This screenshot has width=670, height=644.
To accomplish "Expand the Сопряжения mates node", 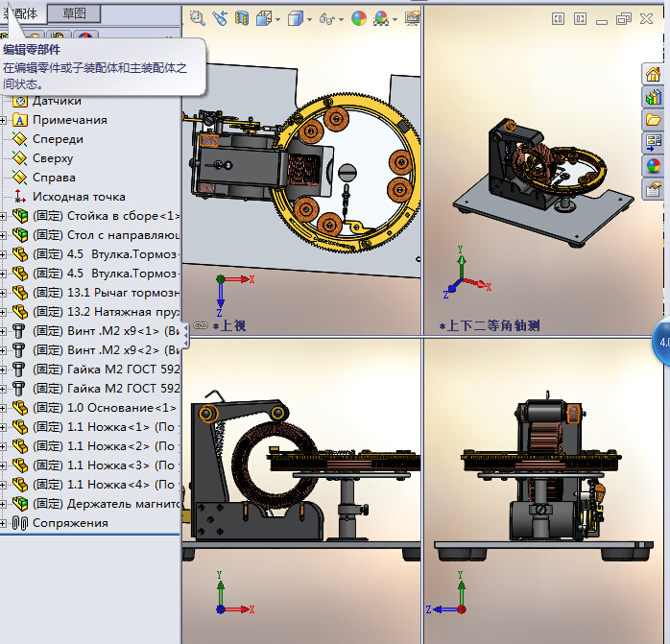I will point(3,523).
